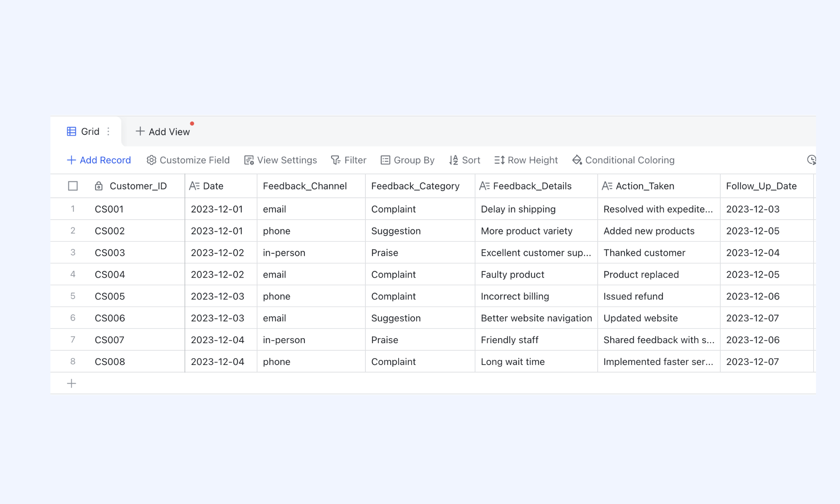Viewport: 840px width, 504px height.
Task: Open View Settings
Action: pos(281,160)
